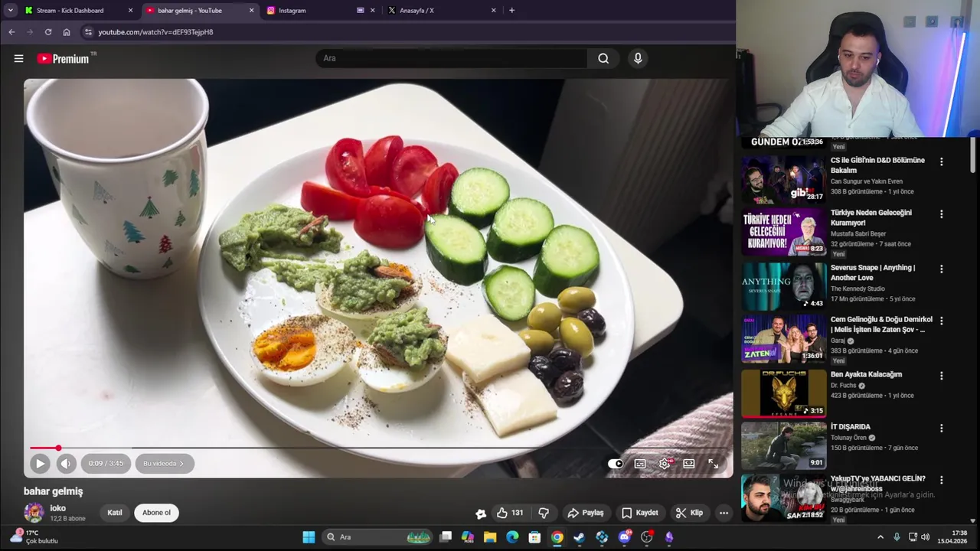This screenshot has height=551, width=980.
Task: Dislike the video
Action: click(544, 513)
